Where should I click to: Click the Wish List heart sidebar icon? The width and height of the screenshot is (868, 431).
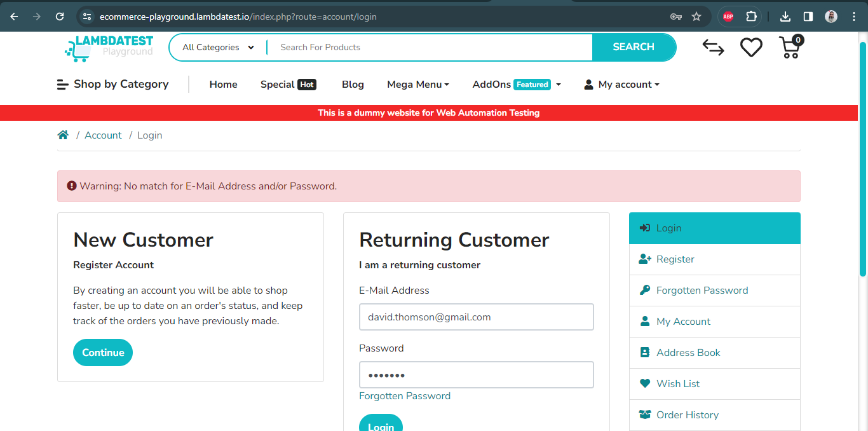coord(645,383)
